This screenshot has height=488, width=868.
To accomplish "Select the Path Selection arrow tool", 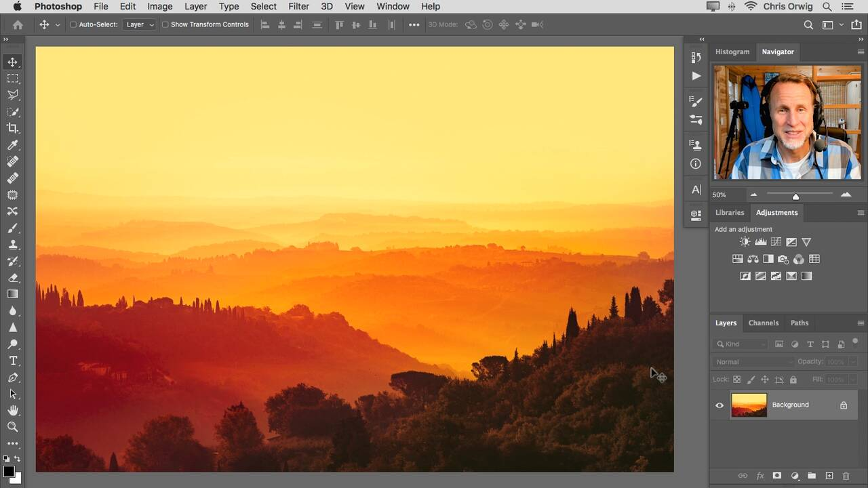I will pyautogui.click(x=12, y=394).
